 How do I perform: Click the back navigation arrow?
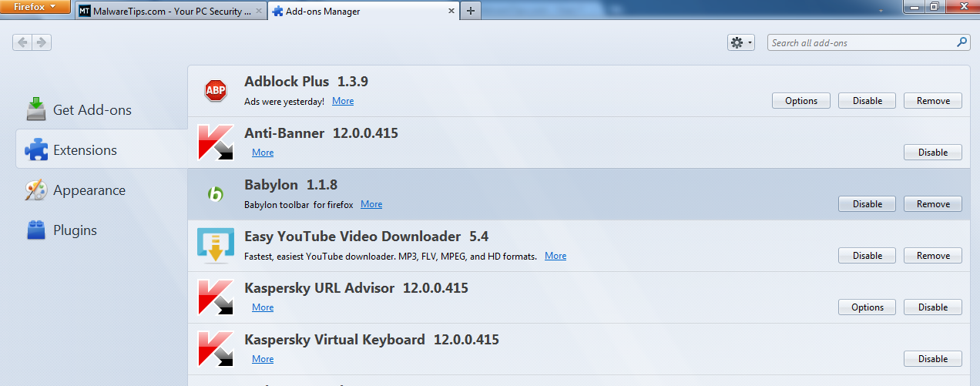click(22, 42)
